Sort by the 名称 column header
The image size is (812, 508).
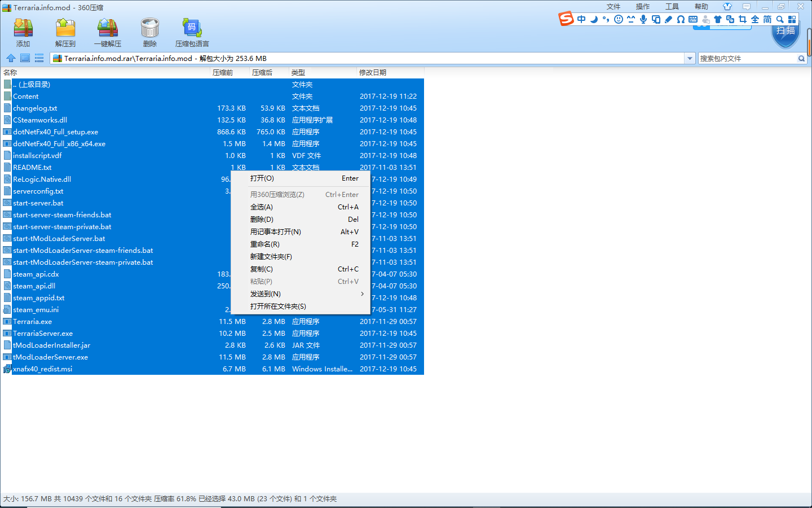(x=105, y=72)
